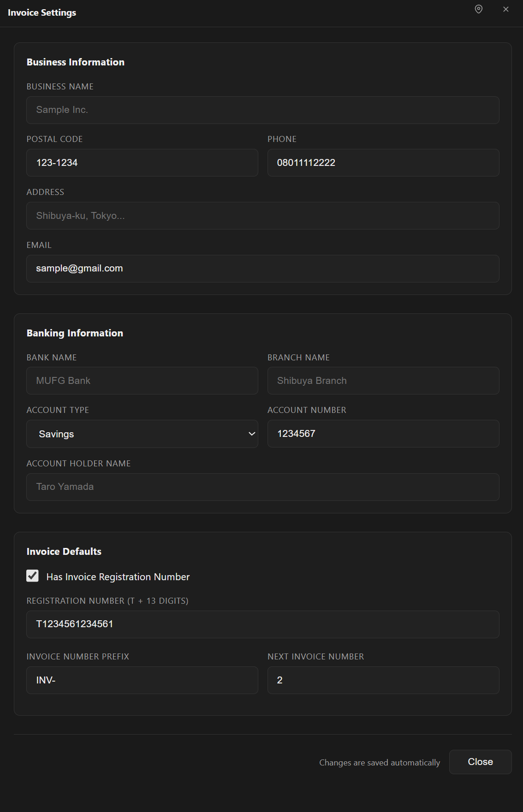The height and width of the screenshot is (812, 523).
Task: Edit the Phone field showing 08011112222
Action: pyautogui.click(x=383, y=163)
